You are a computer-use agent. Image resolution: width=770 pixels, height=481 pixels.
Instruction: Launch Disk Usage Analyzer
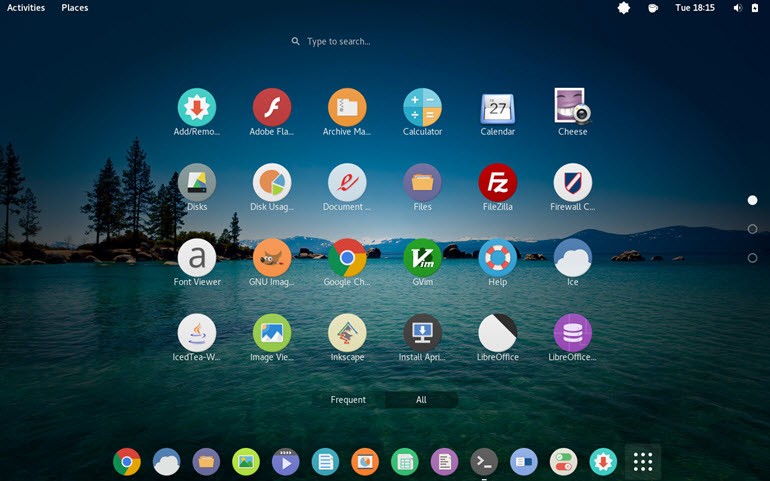(272, 183)
